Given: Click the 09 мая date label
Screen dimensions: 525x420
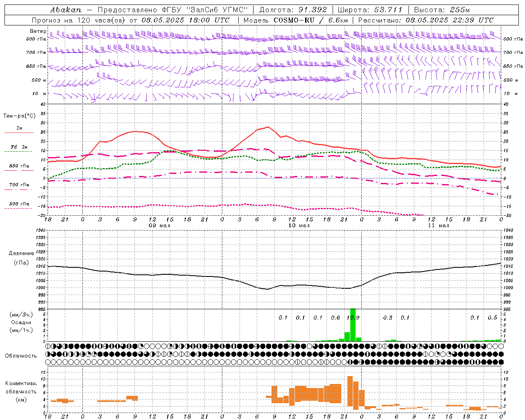Looking at the screenshot, I should click(159, 226).
